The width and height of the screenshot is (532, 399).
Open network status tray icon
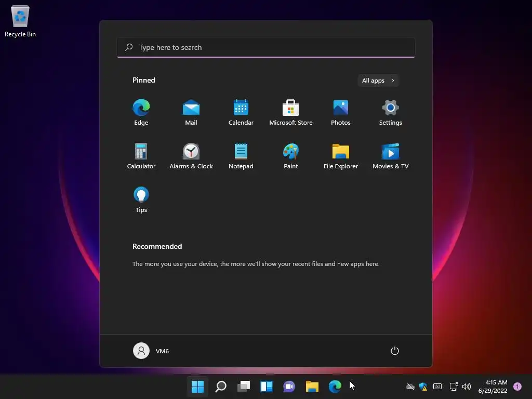coord(454,387)
